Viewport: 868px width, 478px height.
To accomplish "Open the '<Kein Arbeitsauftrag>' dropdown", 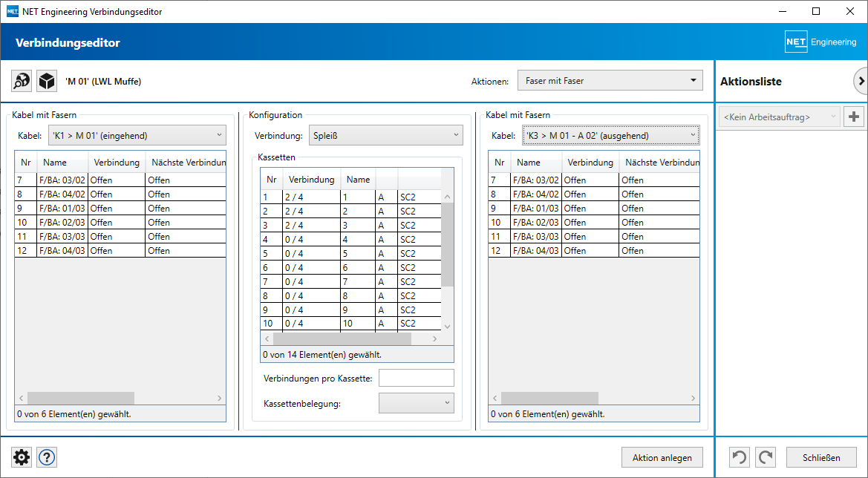I will 780,117.
